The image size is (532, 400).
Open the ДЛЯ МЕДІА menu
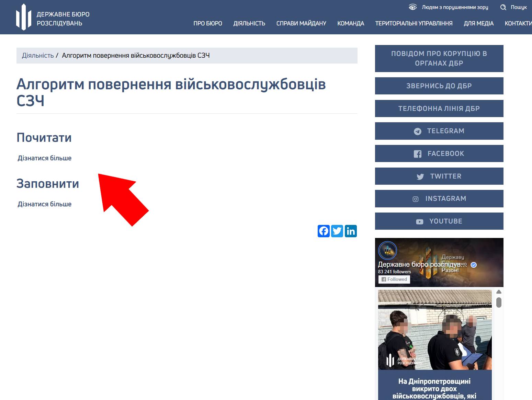[x=478, y=23]
